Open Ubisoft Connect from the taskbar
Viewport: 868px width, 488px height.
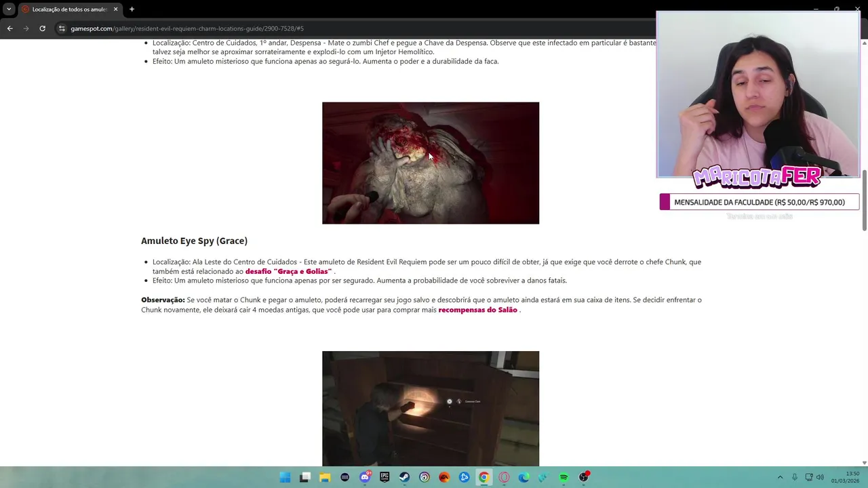coord(425,477)
